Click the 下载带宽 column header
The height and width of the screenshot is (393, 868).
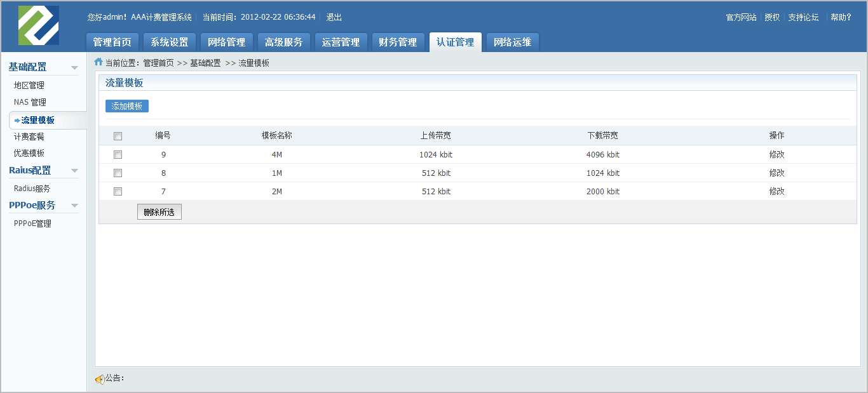tap(603, 135)
